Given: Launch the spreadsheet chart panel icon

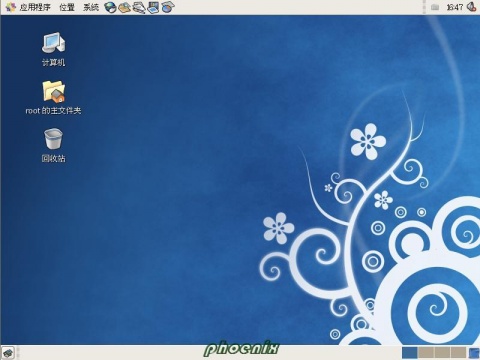Looking at the screenshot, I should pyautogui.click(x=168, y=7).
